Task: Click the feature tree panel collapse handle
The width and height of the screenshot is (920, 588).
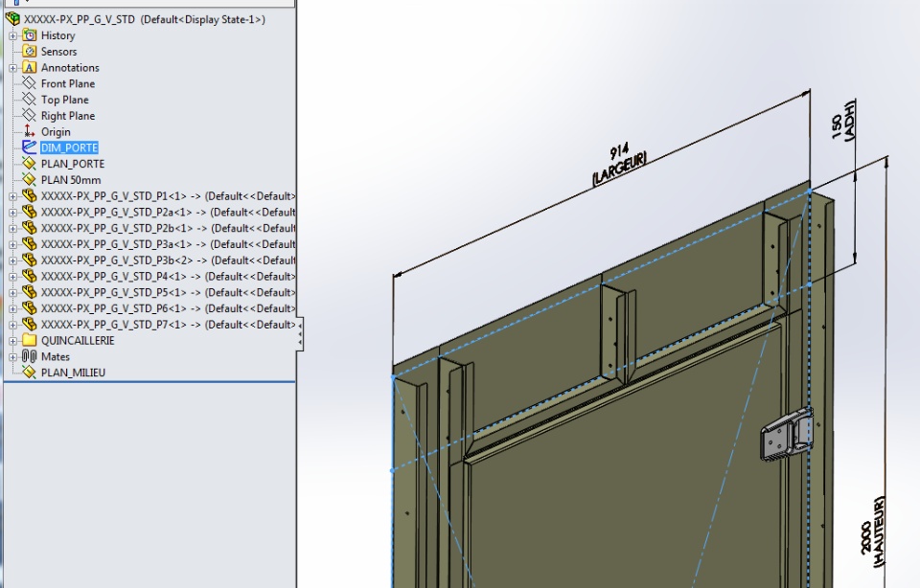Action: click(x=300, y=335)
